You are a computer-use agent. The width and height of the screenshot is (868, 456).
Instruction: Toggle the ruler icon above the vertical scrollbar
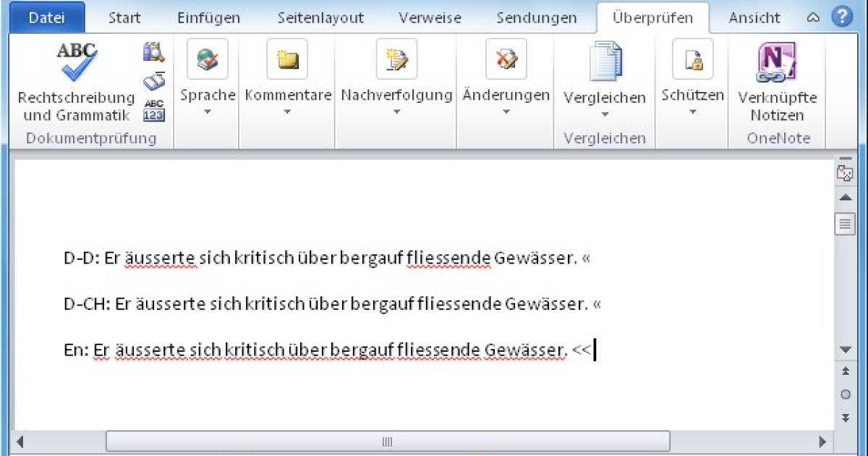click(x=844, y=172)
